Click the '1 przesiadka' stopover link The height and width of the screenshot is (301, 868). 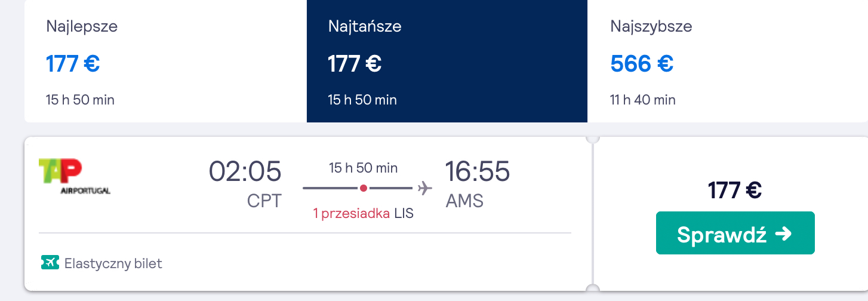(352, 213)
